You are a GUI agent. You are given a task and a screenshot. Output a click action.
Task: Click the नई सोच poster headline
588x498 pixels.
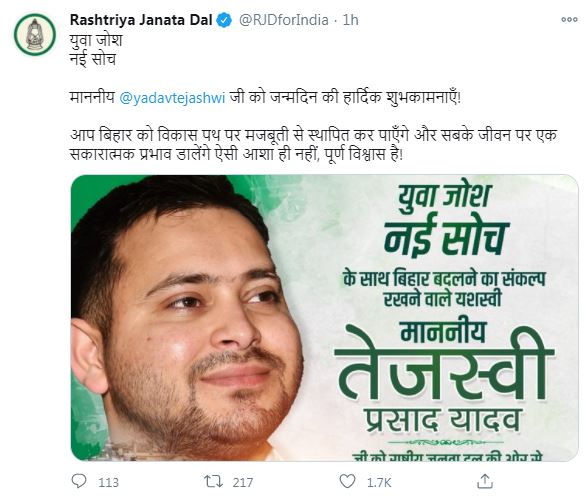[446, 236]
